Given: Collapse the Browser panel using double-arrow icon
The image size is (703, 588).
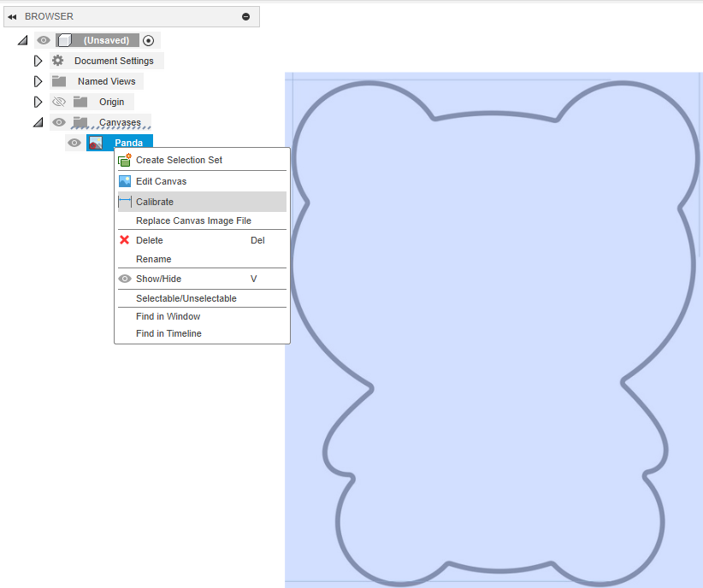Looking at the screenshot, I should (12, 16).
